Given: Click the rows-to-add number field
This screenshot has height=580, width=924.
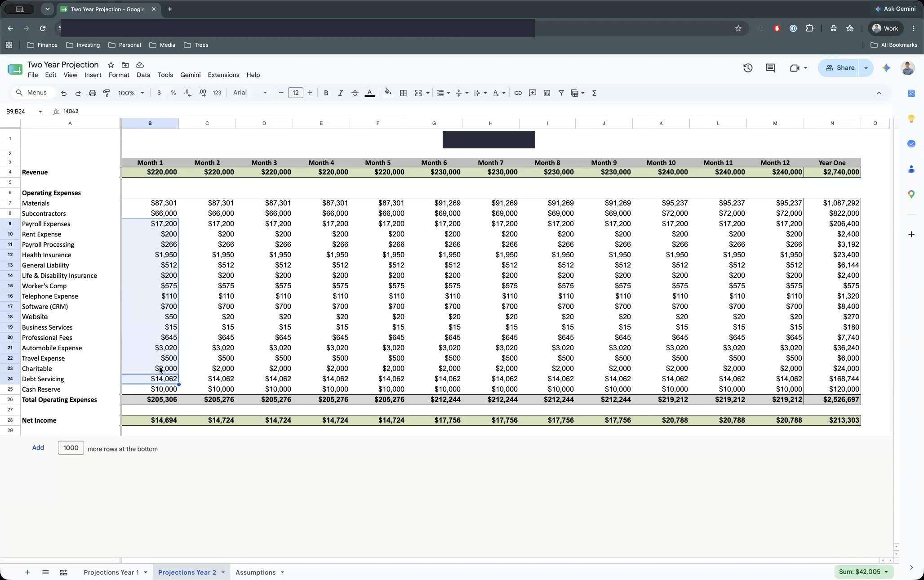Looking at the screenshot, I should click(x=71, y=448).
